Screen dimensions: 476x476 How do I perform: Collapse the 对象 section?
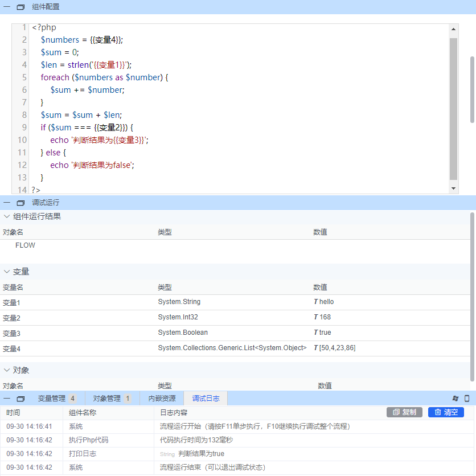(x=7, y=370)
